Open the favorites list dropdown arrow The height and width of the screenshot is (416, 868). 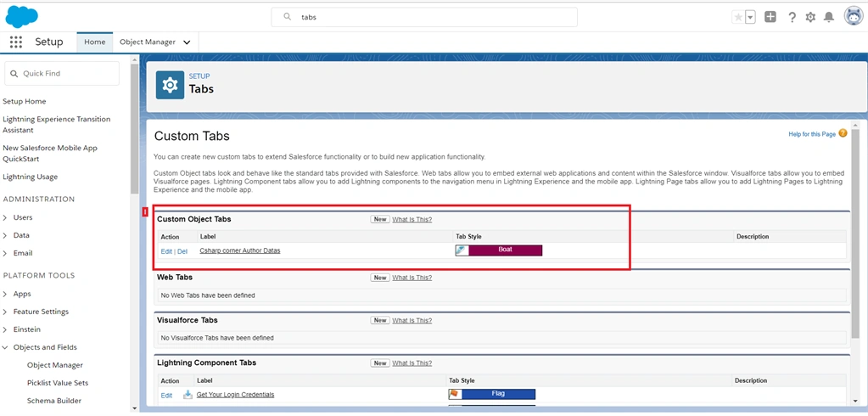751,17
